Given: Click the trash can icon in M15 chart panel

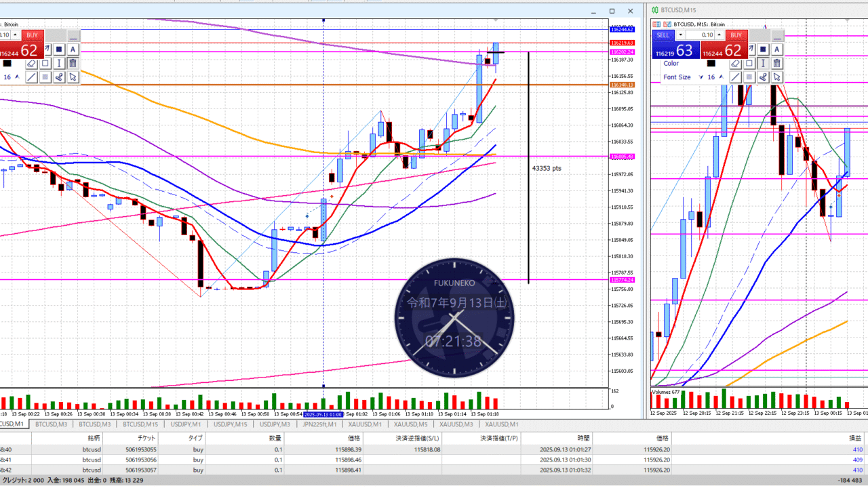Looking at the screenshot, I should coord(777,63).
